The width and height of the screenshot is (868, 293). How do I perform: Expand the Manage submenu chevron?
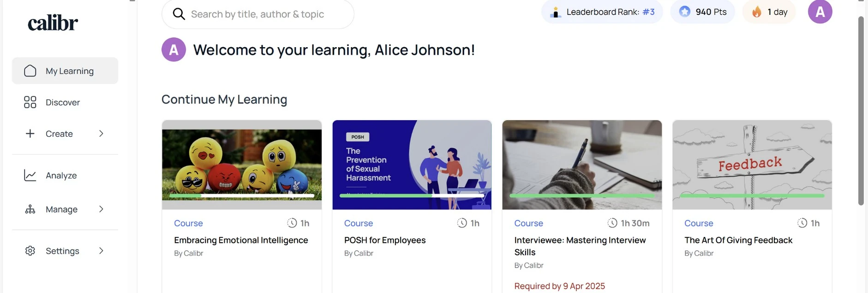click(x=101, y=209)
